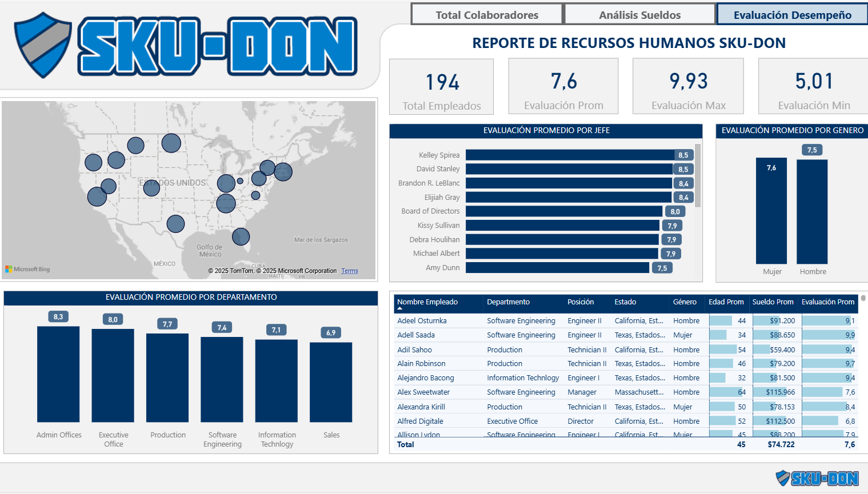Screen dimensions: 868x494
Task: Click the Total Empleados KPI card
Action: coord(441,86)
